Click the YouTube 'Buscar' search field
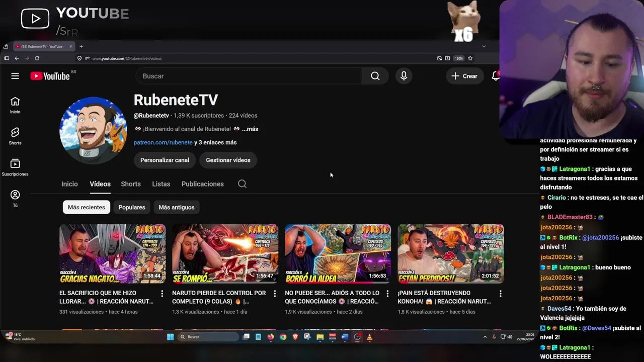Image resolution: width=644 pixels, height=362 pixels. point(249,76)
